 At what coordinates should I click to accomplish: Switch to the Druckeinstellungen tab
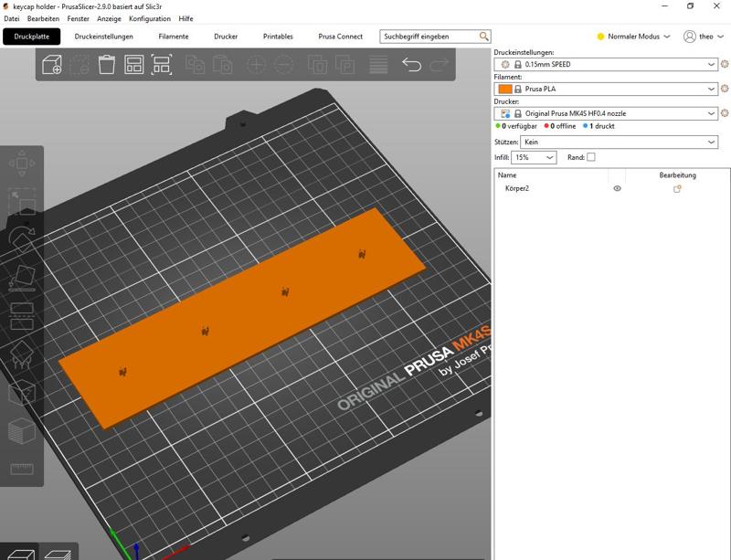[x=104, y=37]
